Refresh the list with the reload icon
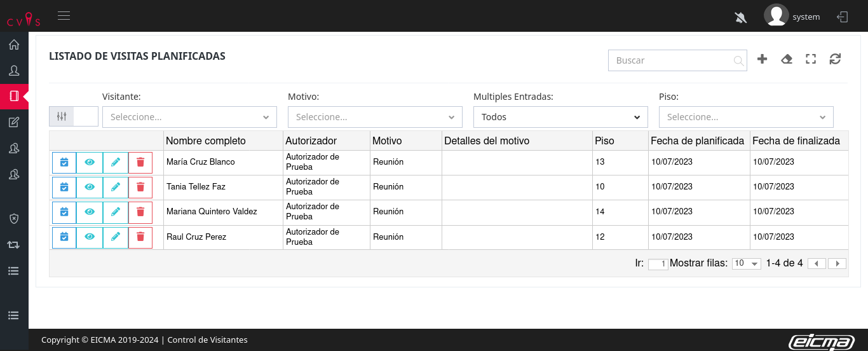 click(x=835, y=59)
